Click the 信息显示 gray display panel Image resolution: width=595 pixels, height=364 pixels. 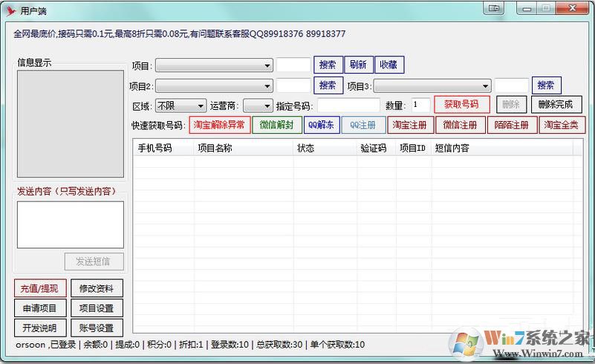tap(71, 124)
